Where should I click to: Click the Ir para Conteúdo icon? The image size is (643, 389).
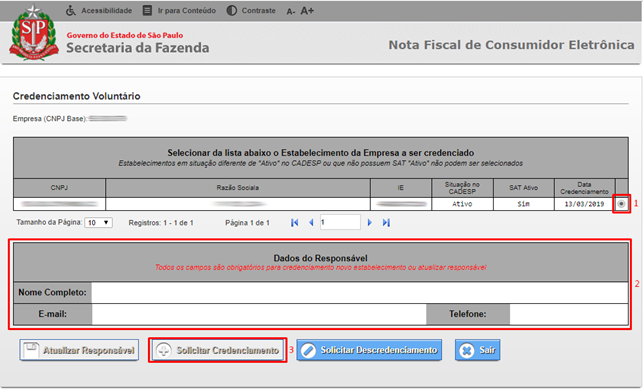(x=147, y=11)
